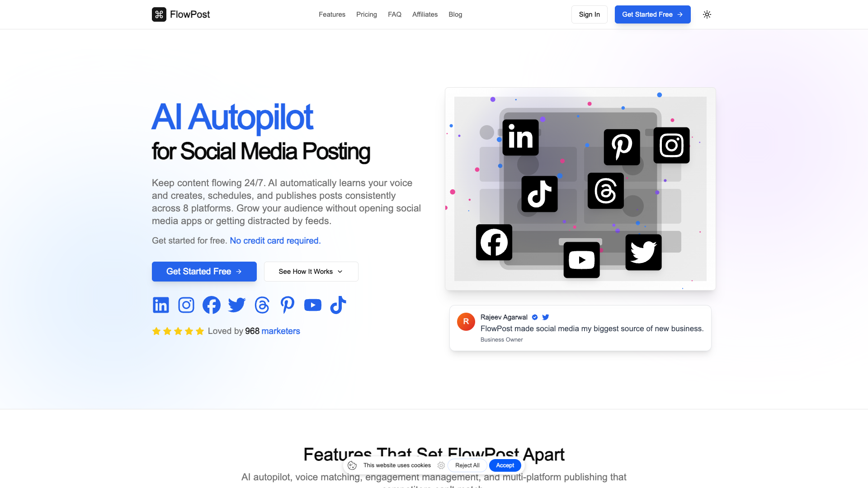Open cookie settings gear icon
The image size is (868, 488).
pos(441,465)
